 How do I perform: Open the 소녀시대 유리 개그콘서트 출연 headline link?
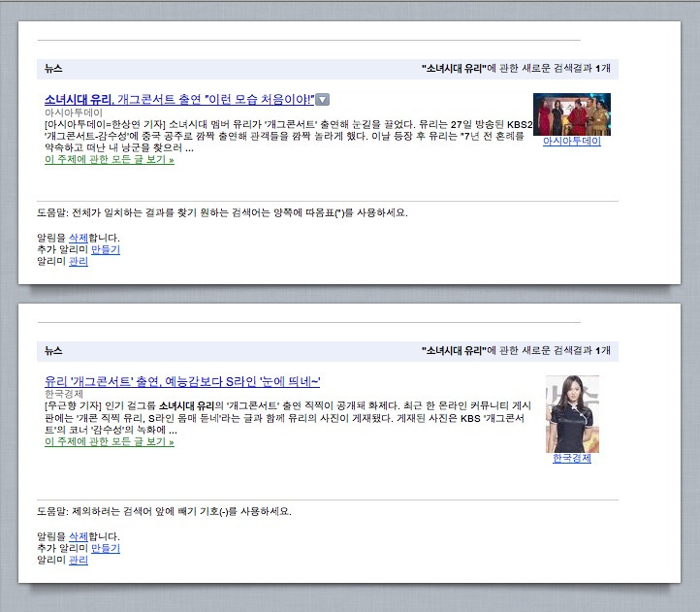point(179,99)
